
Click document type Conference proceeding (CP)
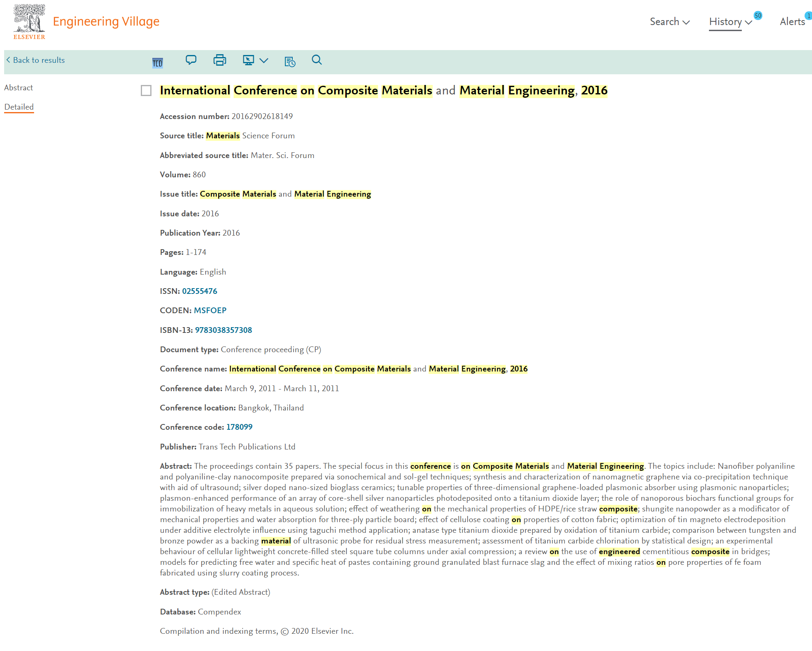(271, 349)
